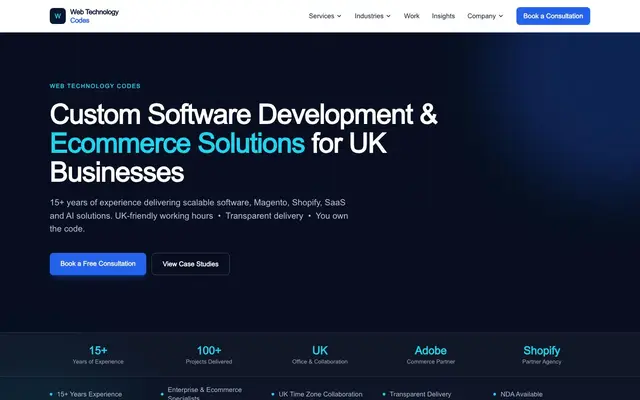Click the 15+ Years Experience bullet item
The height and width of the screenshot is (400, 640).
86,394
